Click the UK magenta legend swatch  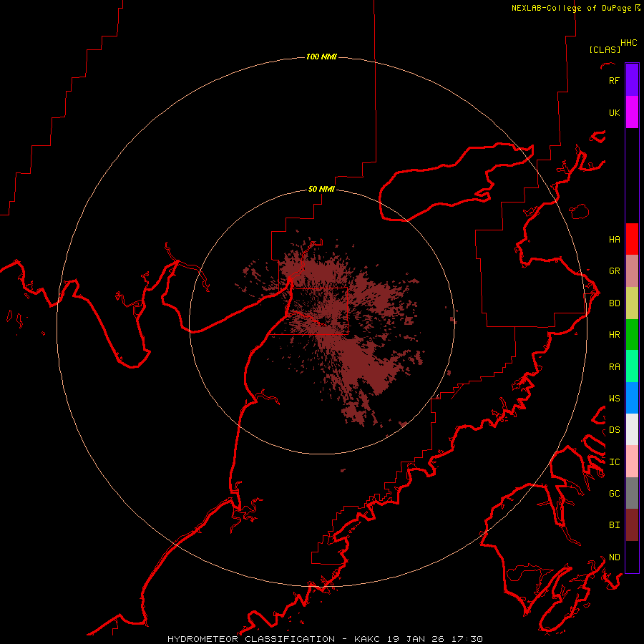(632, 112)
